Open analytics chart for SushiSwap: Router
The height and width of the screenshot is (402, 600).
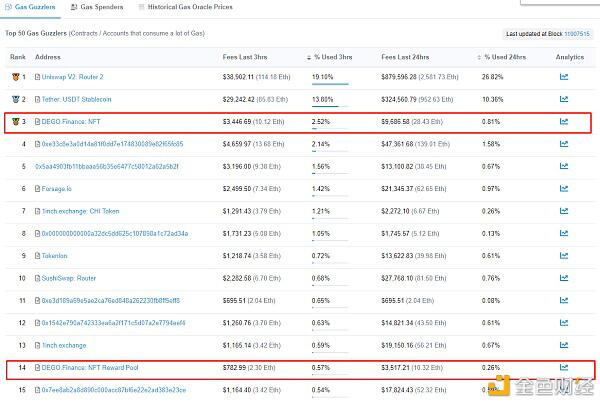564,278
